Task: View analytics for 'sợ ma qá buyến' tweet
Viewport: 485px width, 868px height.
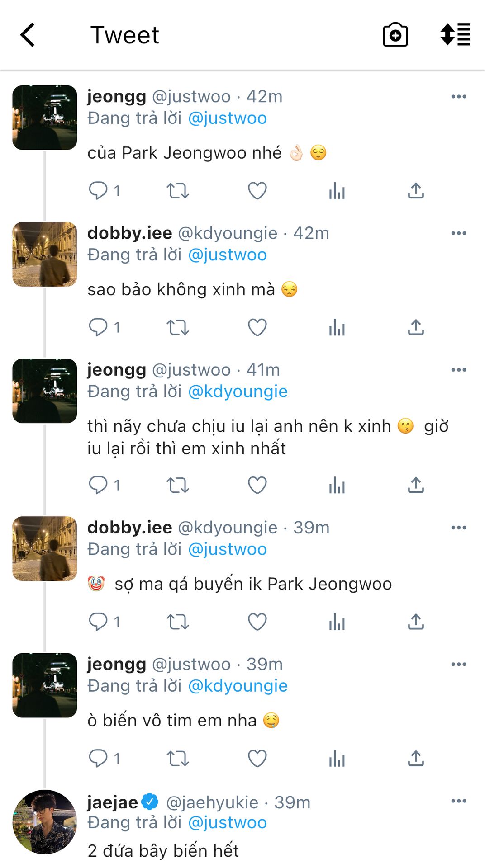Action: 337,622
